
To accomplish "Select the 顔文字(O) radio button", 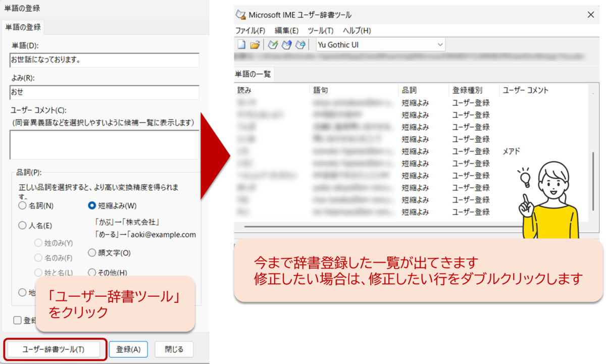I will (x=91, y=253).
